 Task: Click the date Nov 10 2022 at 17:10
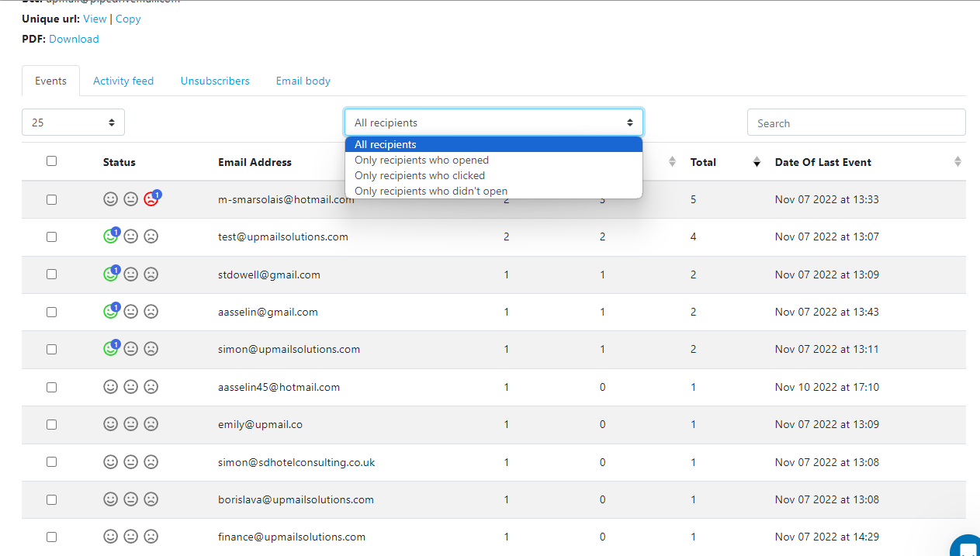(827, 387)
